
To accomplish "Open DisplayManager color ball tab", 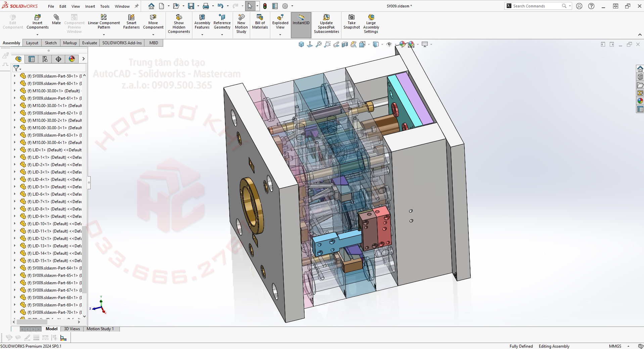I will tap(72, 59).
